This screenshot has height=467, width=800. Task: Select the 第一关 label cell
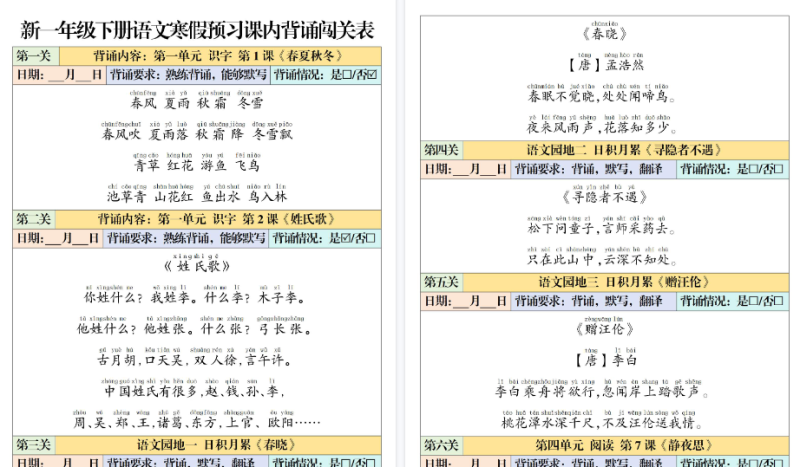click(x=36, y=56)
